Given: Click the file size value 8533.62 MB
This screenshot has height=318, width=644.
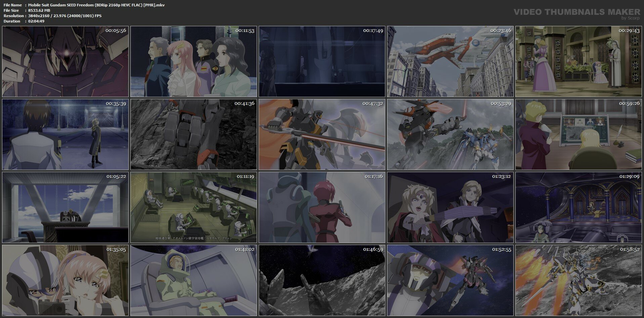Looking at the screenshot, I should 39,10.
